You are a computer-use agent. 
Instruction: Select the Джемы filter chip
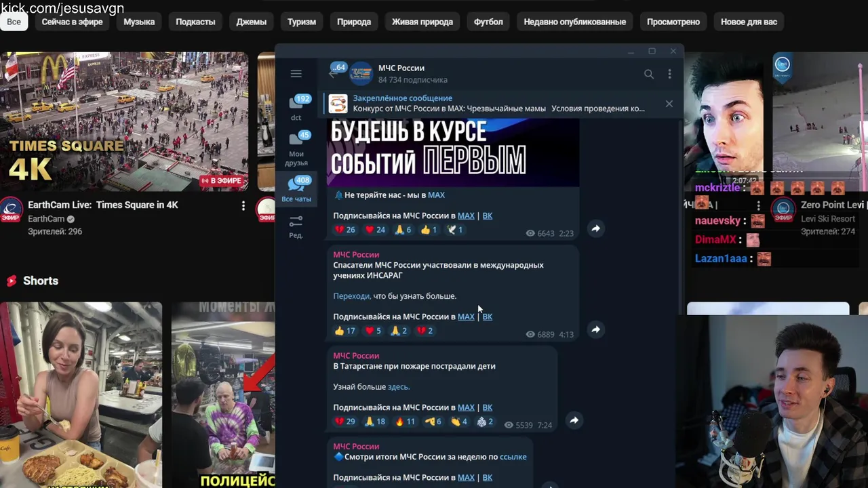pos(251,22)
